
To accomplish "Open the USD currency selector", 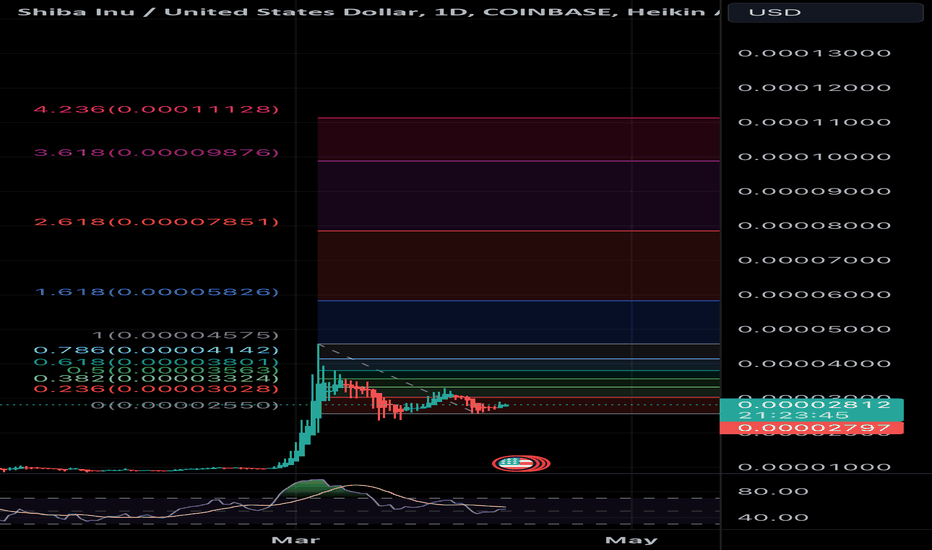I will [x=825, y=12].
